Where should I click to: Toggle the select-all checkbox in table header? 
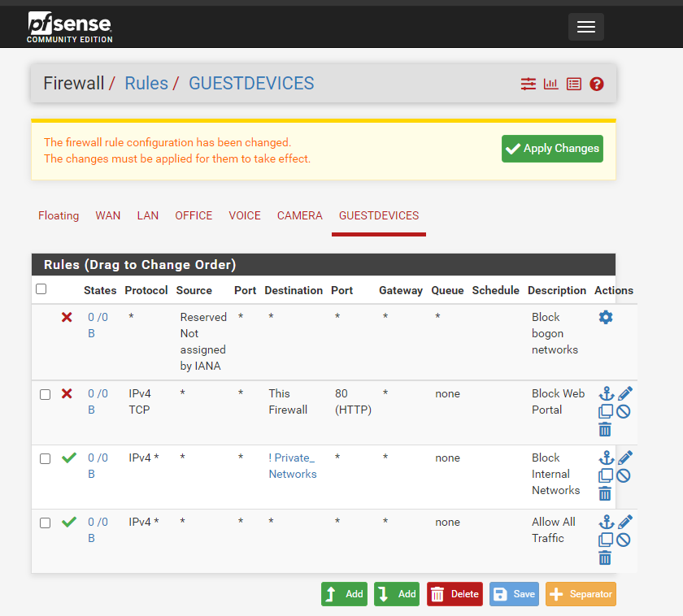pos(41,289)
